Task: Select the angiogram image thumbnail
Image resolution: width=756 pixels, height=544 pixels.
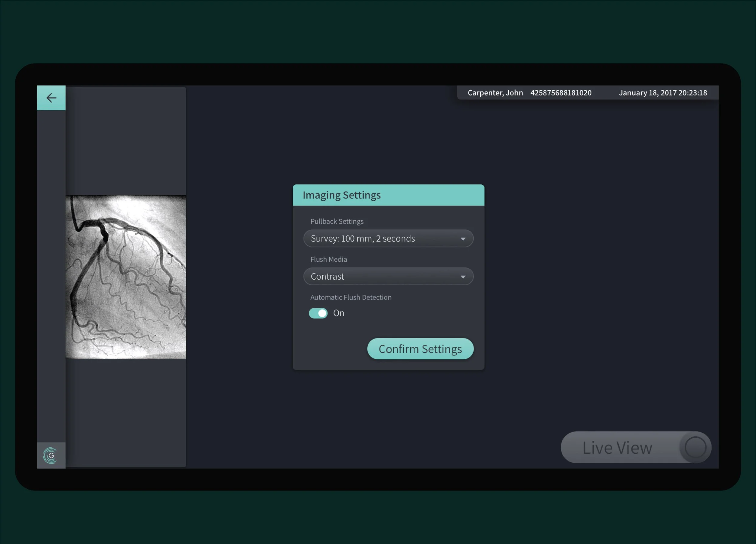Action: pyautogui.click(x=126, y=277)
